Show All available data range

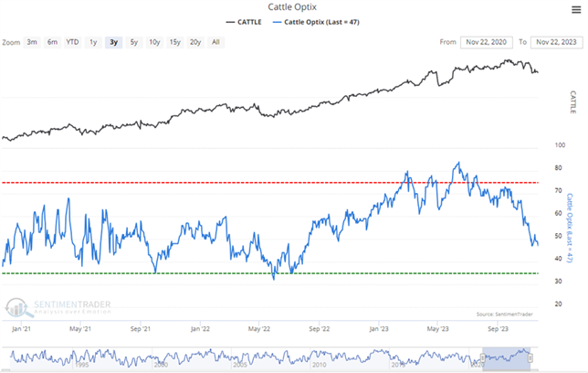point(215,42)
